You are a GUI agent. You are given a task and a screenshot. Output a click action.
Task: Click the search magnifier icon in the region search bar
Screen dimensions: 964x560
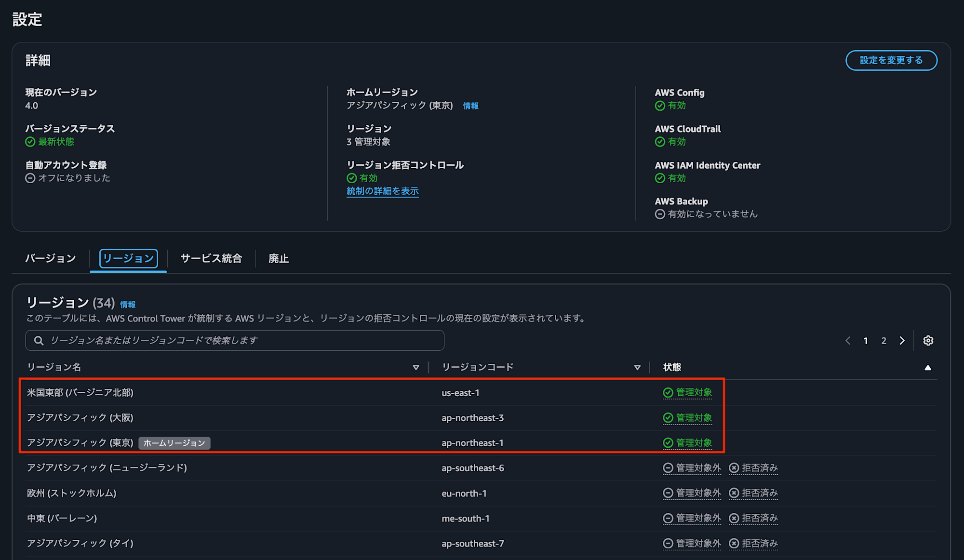[x=39, y=340]
